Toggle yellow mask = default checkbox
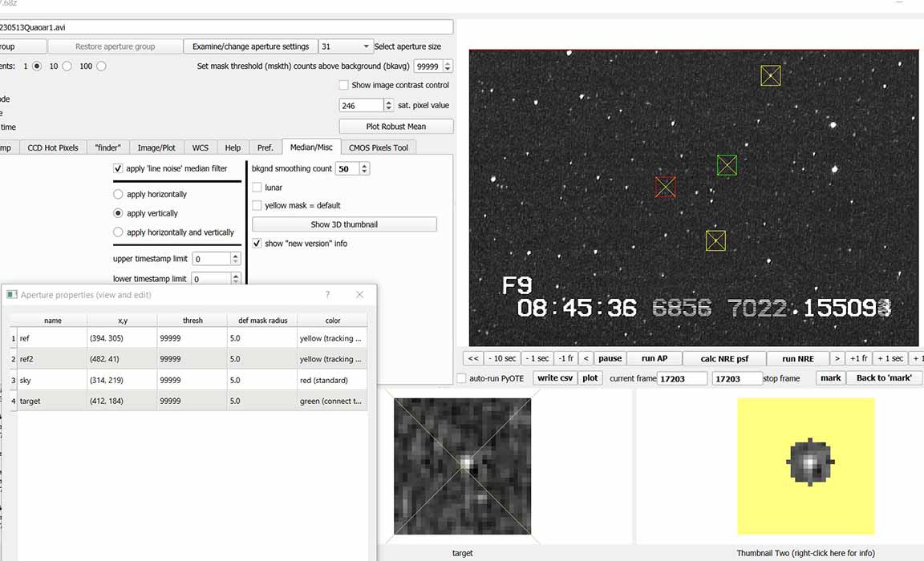924x561 pixels. (257, 205)
